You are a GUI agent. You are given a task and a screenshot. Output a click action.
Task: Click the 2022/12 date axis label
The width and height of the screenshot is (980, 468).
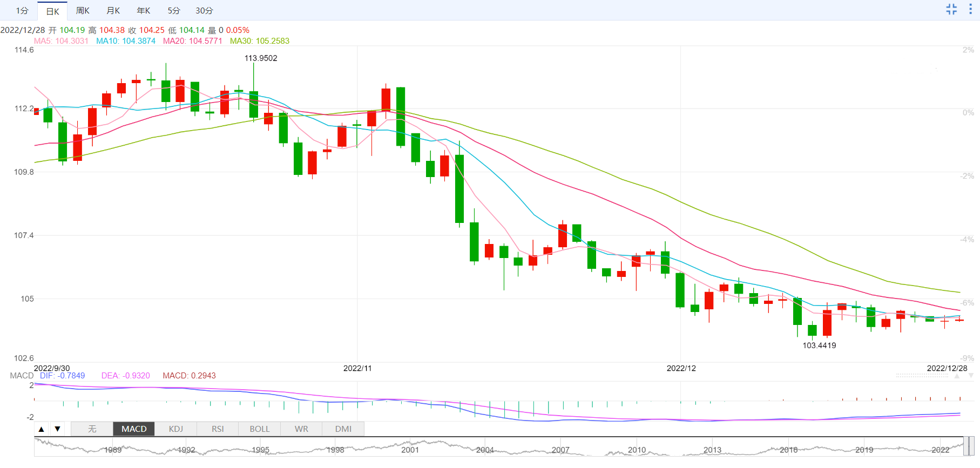(681, 368)
